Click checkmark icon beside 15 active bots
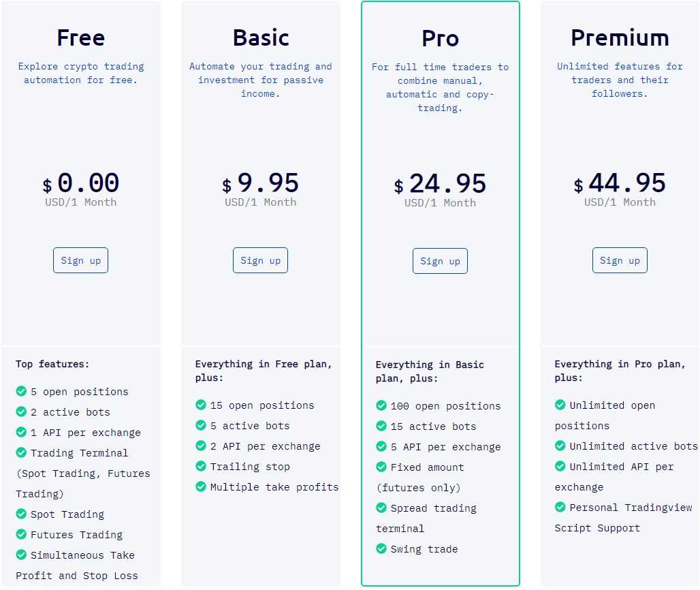The width and height of the screenshot is (700, 590). click(x=381, y=426)
